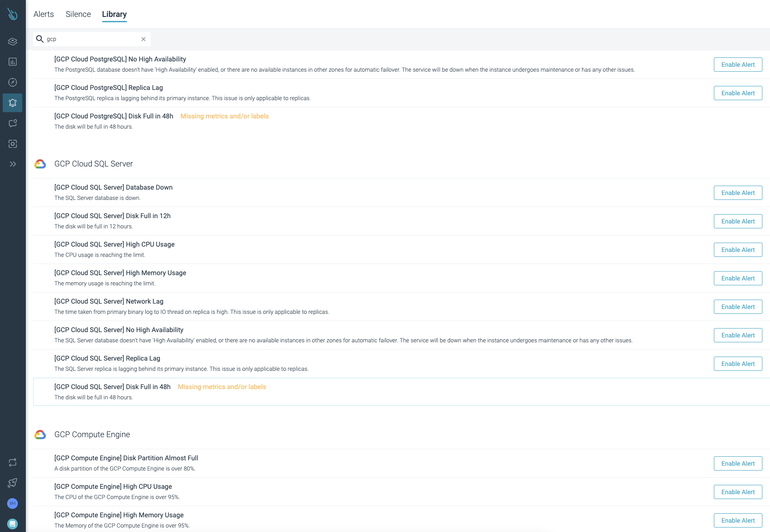Switch to the Alerts tab
Viewport: 770px width, 532px height.
click(44, 14)
